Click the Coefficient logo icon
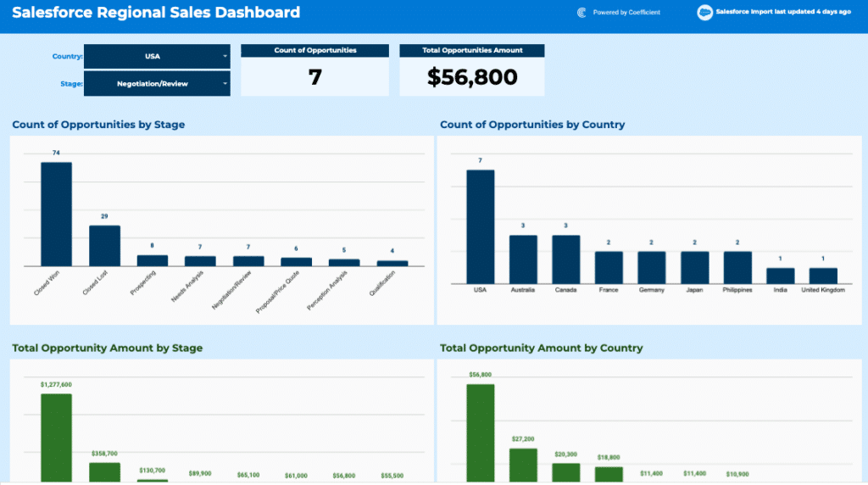This screenshot has width=868, height=485. (581, 12)
